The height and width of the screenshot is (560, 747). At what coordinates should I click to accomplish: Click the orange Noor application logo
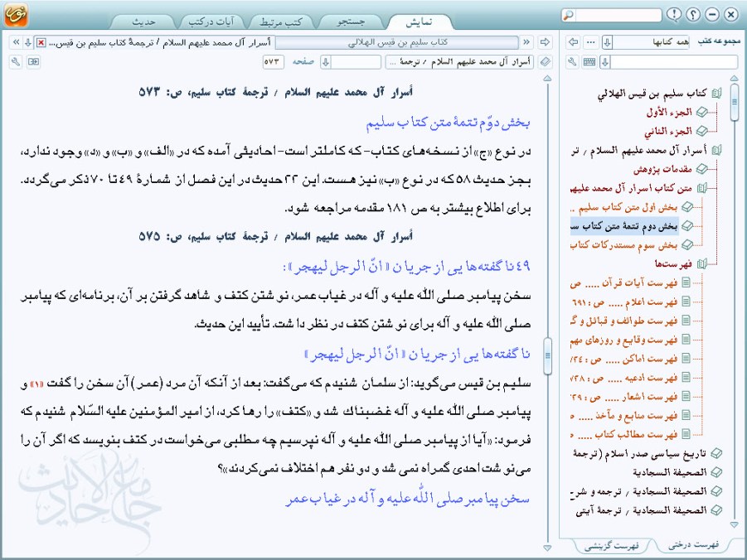(x=16, y=14)
